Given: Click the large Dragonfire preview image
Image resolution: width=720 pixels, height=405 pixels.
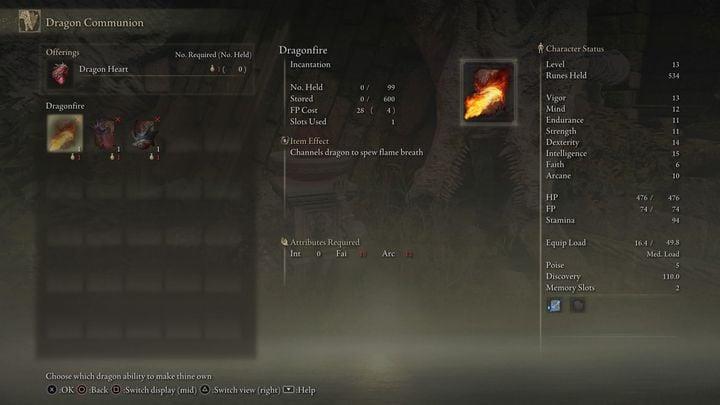Looking at the screenshot, I should point(489,92).
